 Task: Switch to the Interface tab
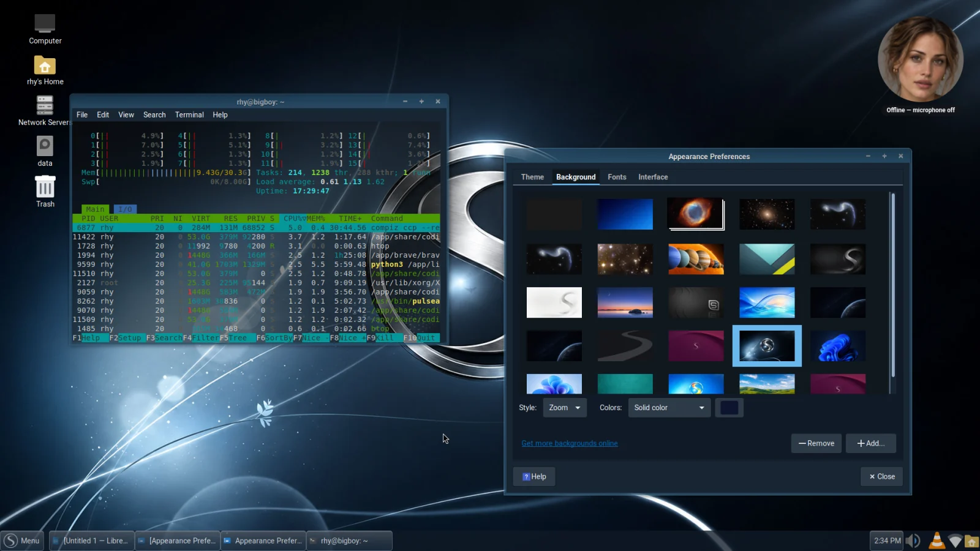(x=653, y=177)
